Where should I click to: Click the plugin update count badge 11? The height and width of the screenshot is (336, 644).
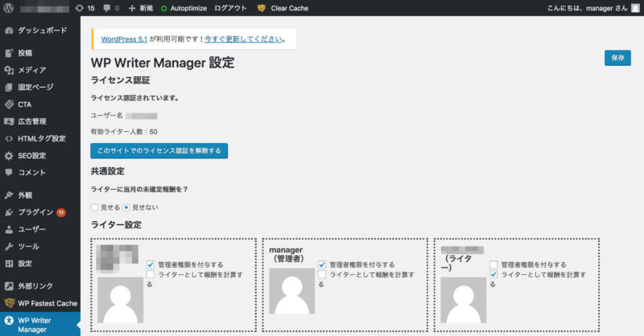click(x=61, y=212)
